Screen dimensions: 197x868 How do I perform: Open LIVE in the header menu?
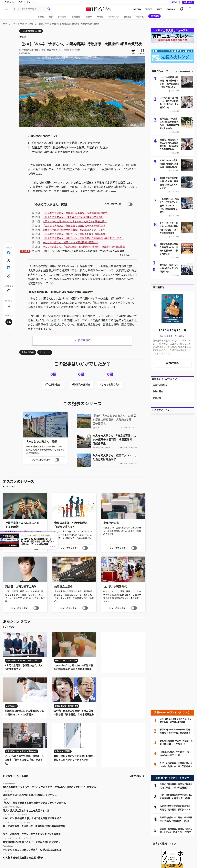click(160, 9)
